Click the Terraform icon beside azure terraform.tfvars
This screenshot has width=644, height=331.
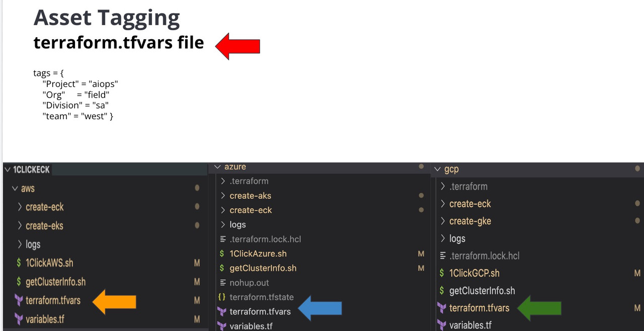point(222,311)
